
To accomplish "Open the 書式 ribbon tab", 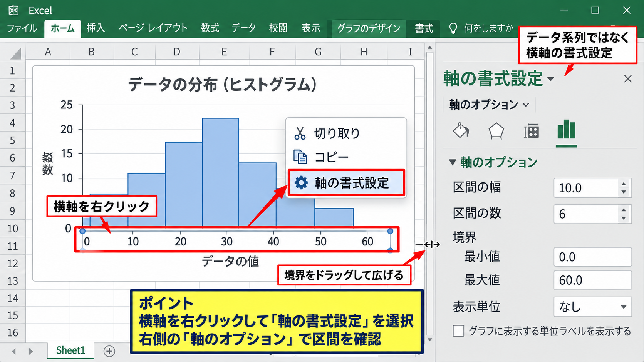I will click(424, 28).
